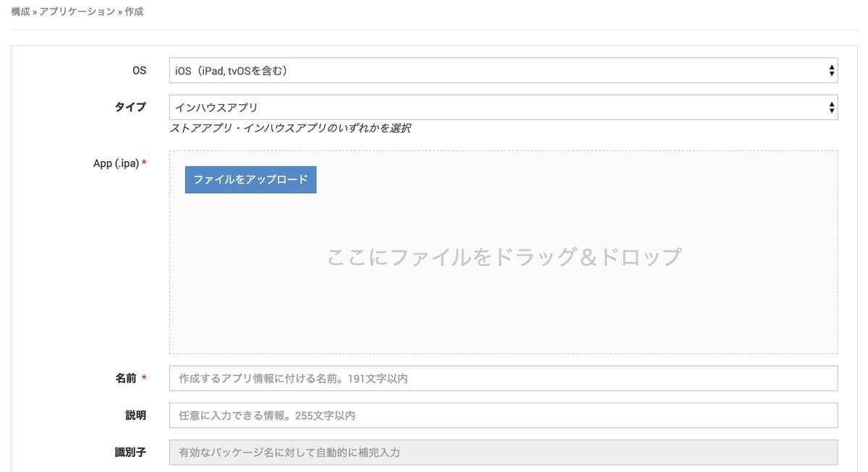Click 作成 in the breadcrumb
The width and height of the screenshot is (868, 472).
134,12
